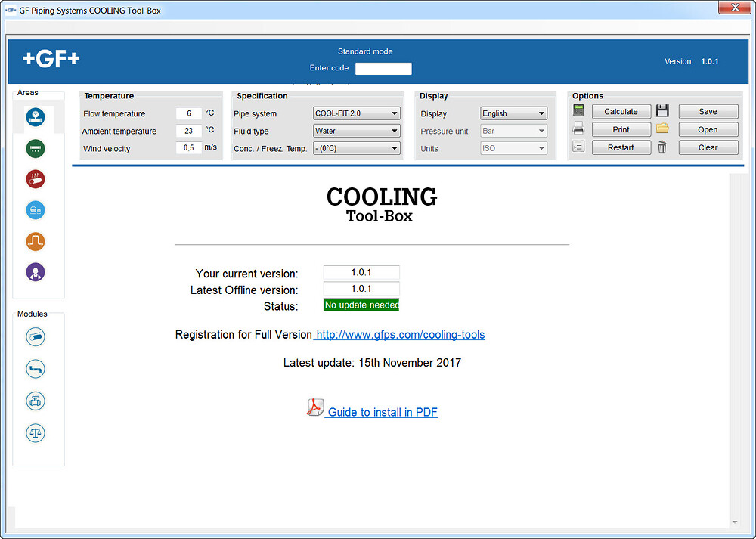Click the open folder icon
756x539 pixels.
pyautogui.click(x=662, y=129)
